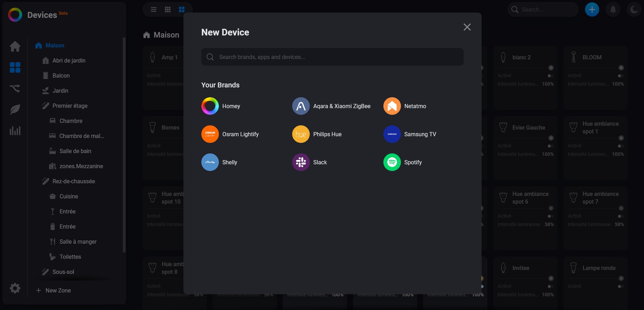Close the New Device dialog
Viewport: 644px width, 310px height.
[x=467, y=27]
